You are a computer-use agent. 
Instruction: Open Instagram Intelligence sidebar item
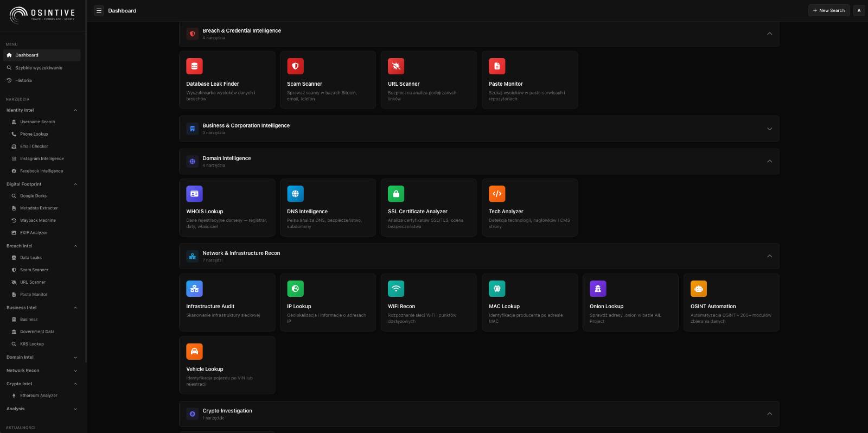[x=44, y=158]
